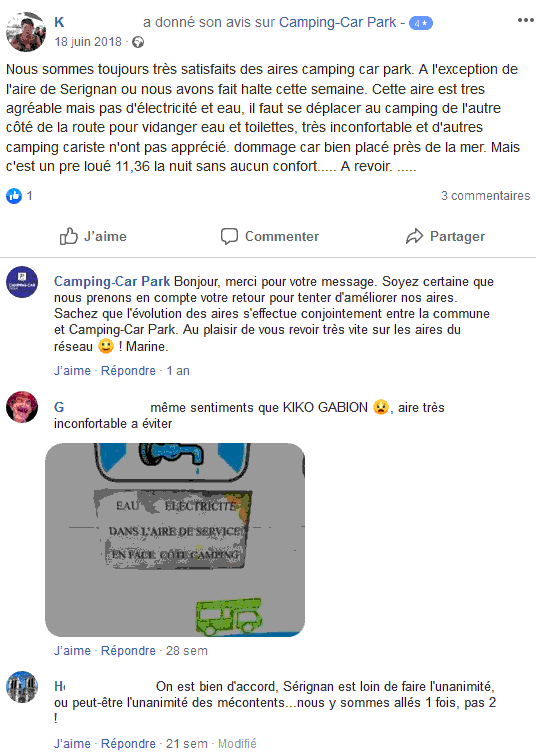
Task: Click the globe public visibility icon
Action: tap(138, 42)
